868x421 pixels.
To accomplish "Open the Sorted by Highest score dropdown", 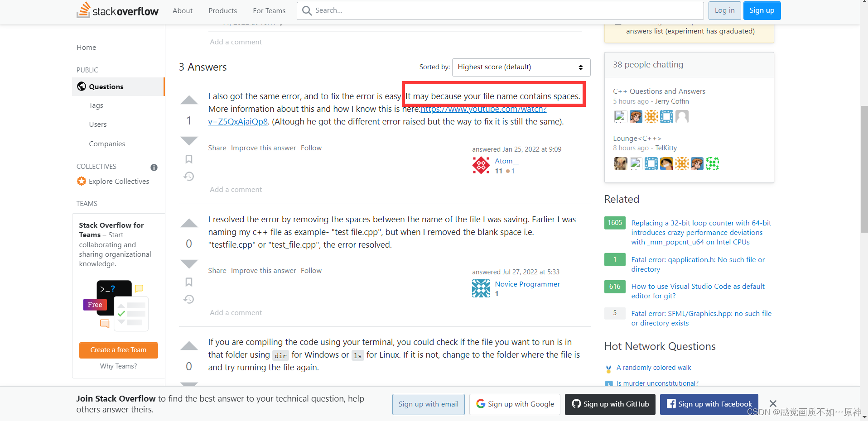I will [521, 67].
